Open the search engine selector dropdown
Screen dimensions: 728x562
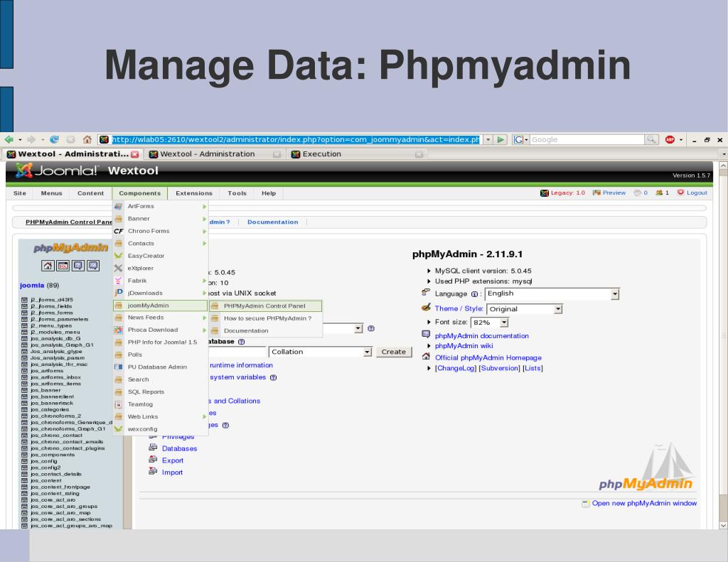click(x=521, y=139)
